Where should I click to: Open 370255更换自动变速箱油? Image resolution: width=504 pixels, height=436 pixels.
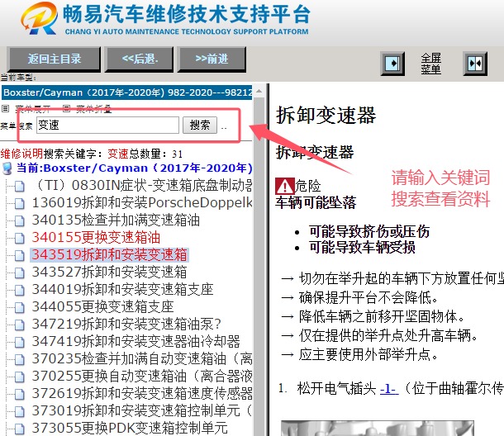pyautogui.click(x=142, y=377)
